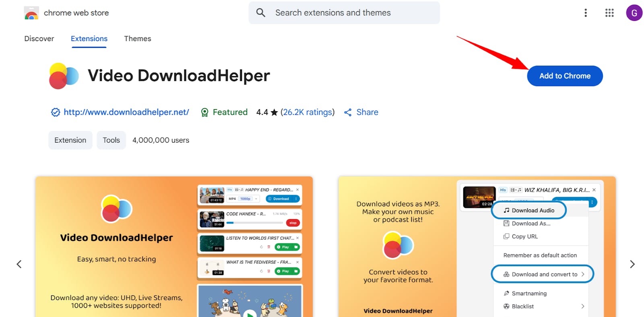Open the Google apps grid

[609, 13]
